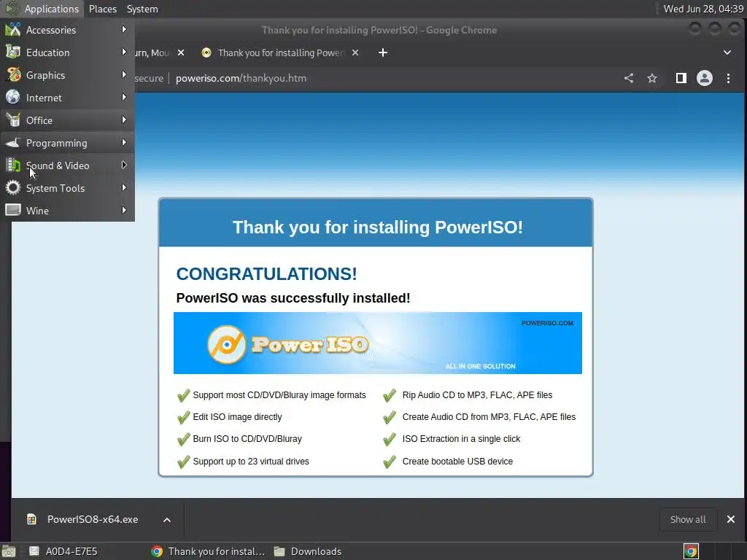The image size is (747, 560).
Task: Open Chrome tab search dropdown
Action: tap(727, 52)
